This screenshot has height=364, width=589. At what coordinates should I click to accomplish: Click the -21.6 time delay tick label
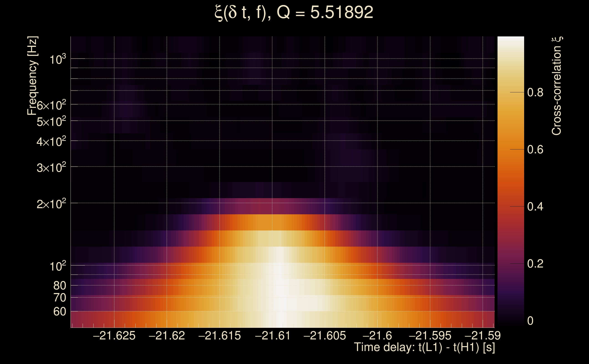377,336
